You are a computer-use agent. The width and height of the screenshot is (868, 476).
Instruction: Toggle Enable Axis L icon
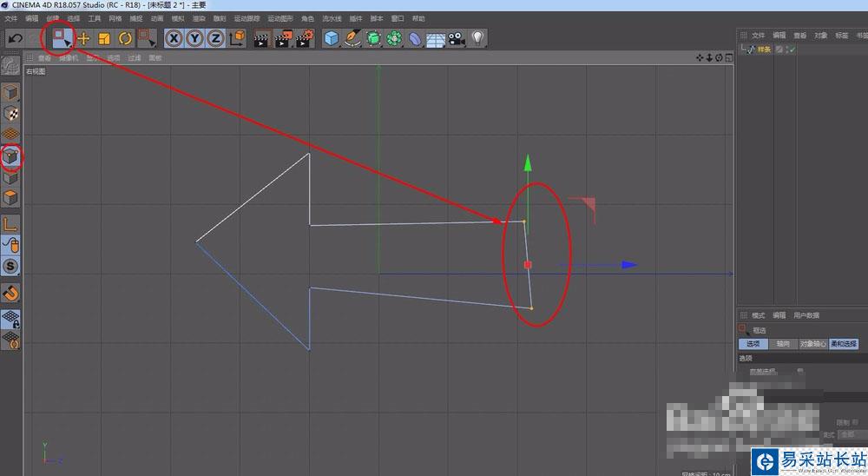coord(10,224)
